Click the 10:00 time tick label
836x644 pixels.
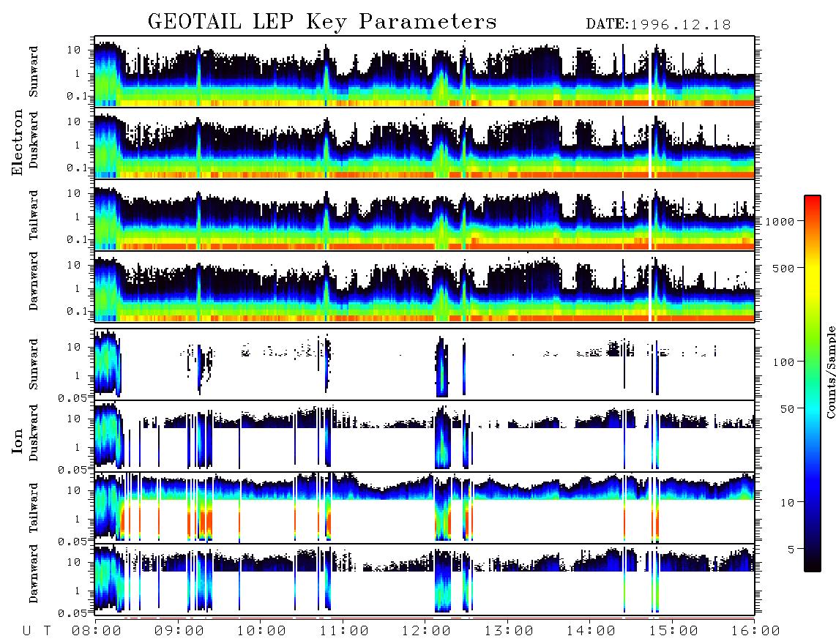pos(262,632)
